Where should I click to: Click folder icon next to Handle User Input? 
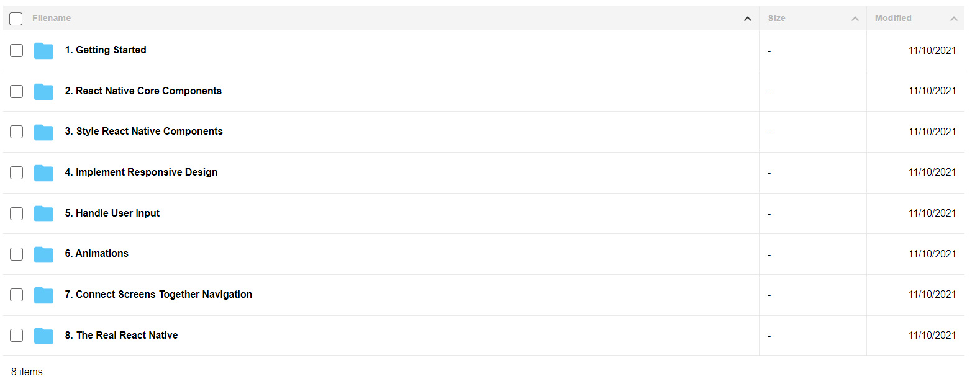pos(43,213)
